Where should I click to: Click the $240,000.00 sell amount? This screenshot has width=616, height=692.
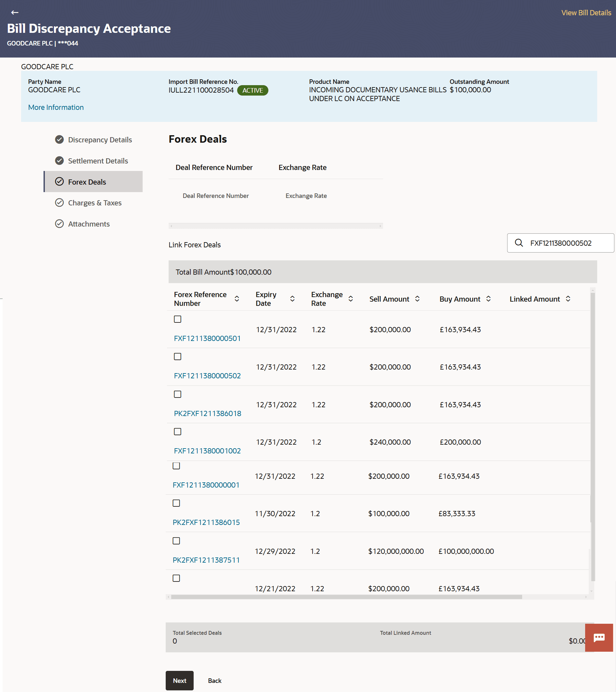pos(390,442)
